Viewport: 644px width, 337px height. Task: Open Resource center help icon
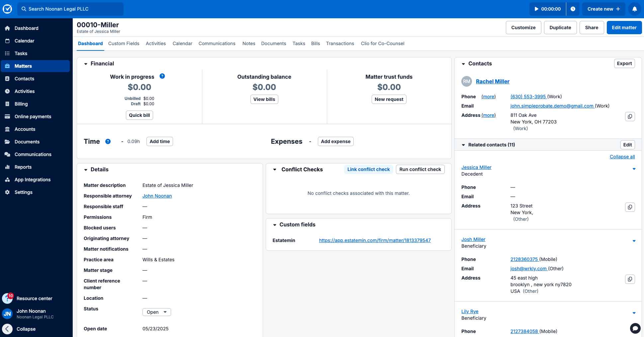(8, 298)
